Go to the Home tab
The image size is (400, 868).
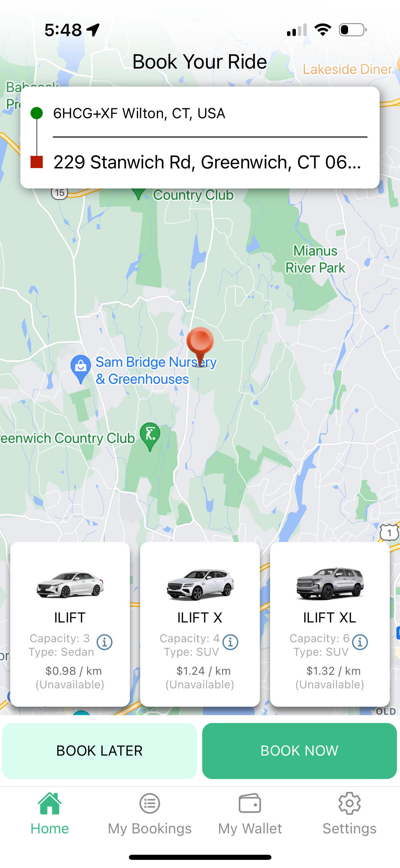(x=50, y=814)
